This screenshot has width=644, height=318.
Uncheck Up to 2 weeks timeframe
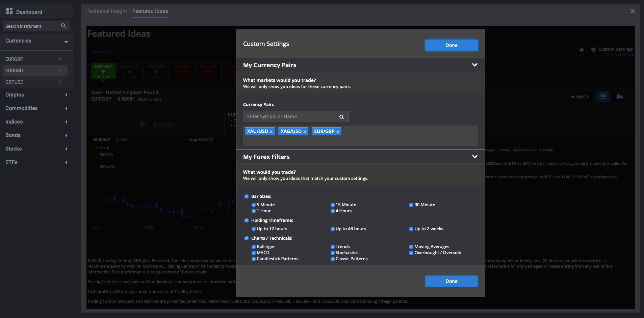[x=411, y=229]
